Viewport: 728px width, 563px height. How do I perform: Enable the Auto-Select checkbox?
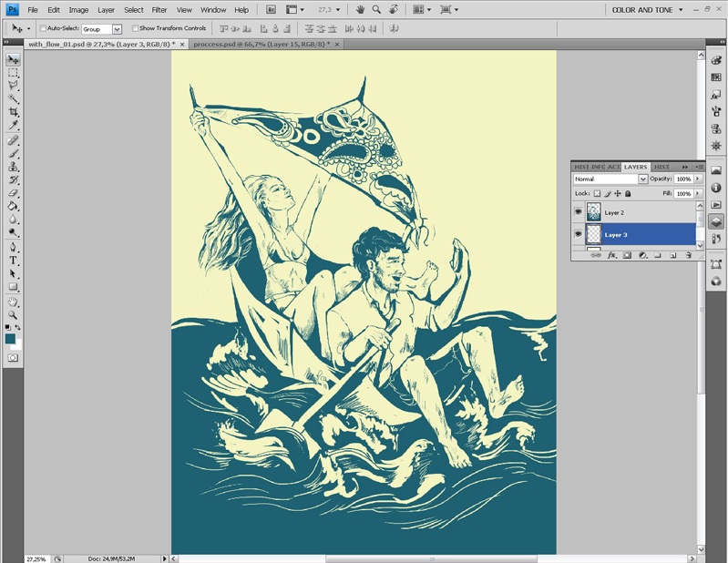tap(43, 28)
